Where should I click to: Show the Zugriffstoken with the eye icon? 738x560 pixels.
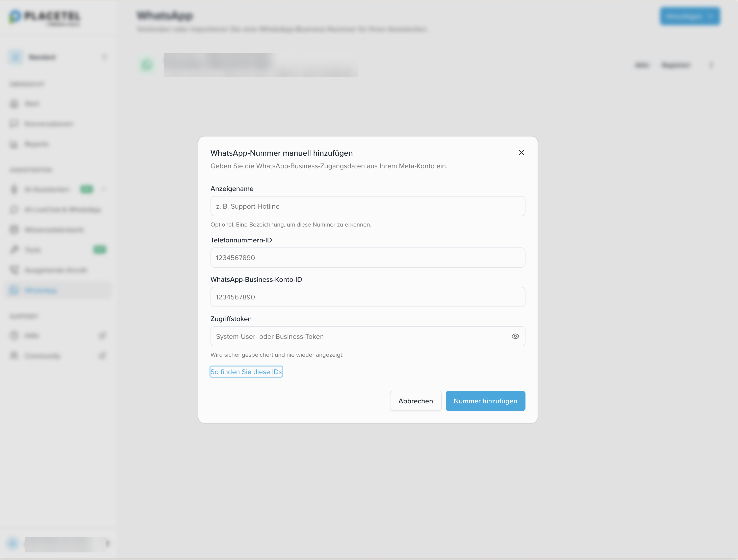515,336
